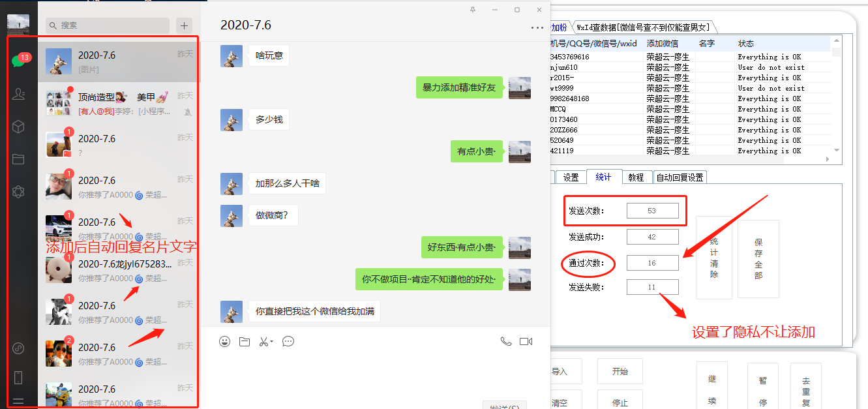Screen dimensions: 868x409
Task: Open the emoji picker in chat toolbar
Action: [x=225, y=341]
